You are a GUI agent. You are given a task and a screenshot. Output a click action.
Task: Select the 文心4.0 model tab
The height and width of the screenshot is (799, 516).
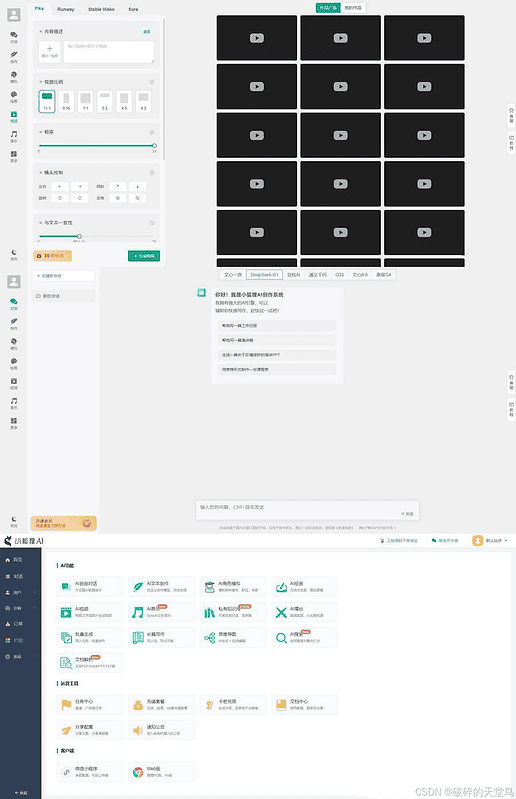(x=360, y=275)
